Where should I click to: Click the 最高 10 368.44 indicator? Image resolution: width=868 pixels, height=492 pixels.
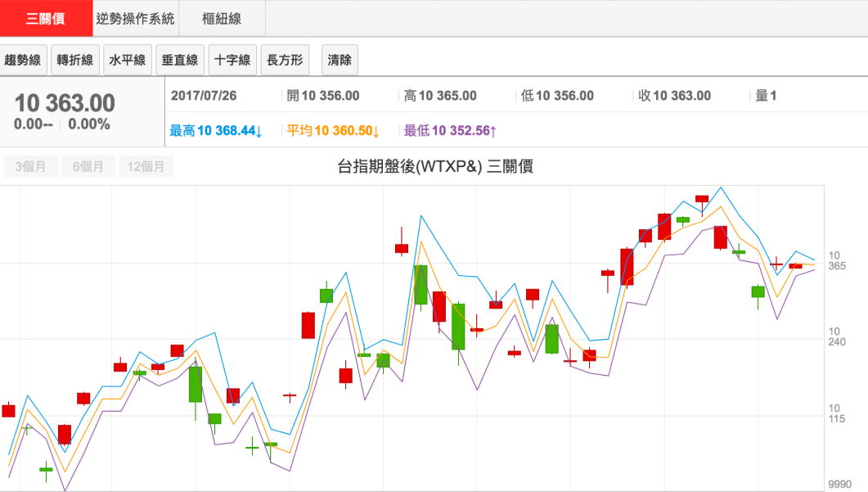click(216, 131)
